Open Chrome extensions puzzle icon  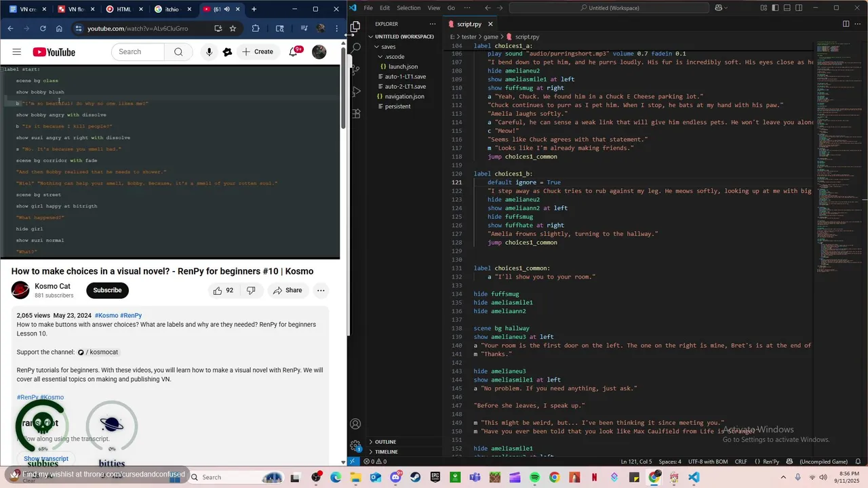256,28
